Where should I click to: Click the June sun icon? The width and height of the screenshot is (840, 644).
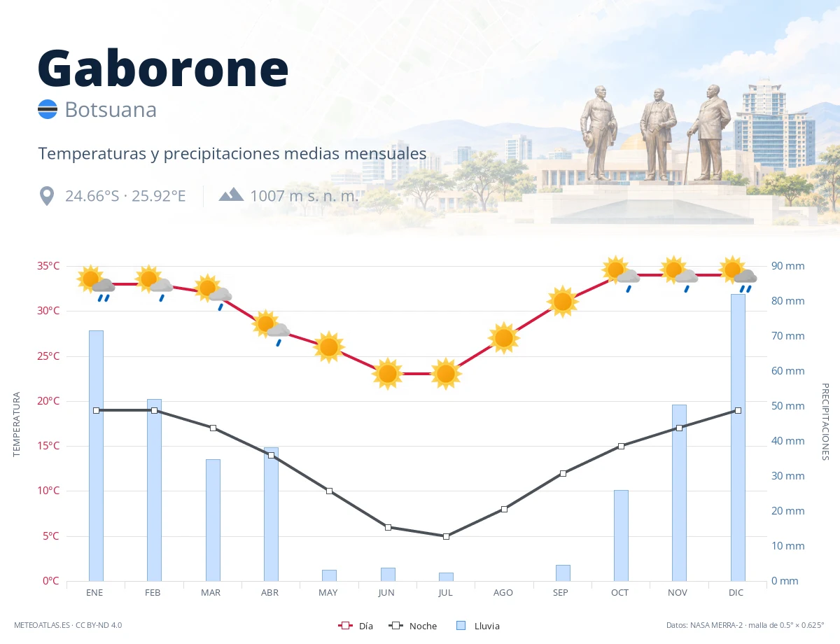tap(388, 374)
